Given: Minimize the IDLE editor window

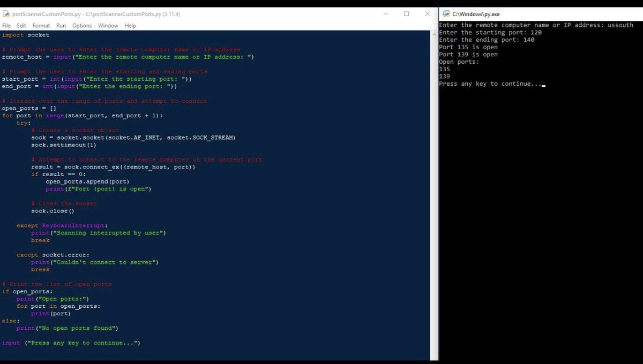Looking at the screenshot, I should tap(385, 14).
